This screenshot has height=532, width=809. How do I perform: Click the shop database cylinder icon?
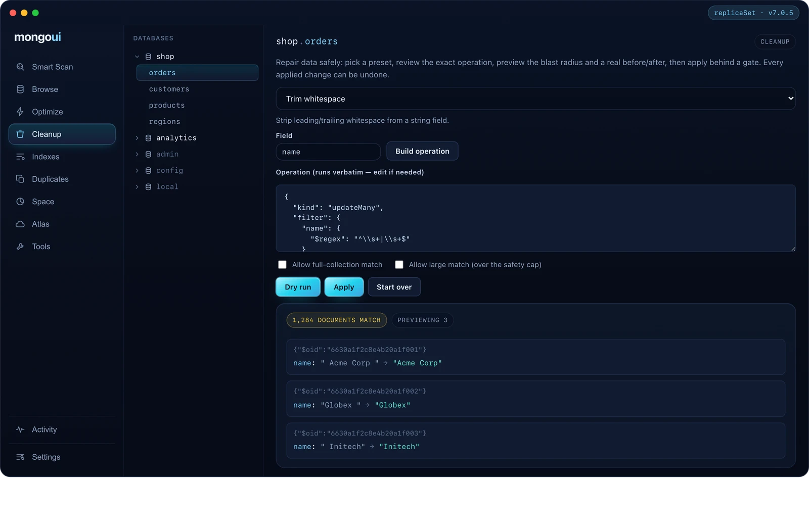pyautogui.click(x=148, y=57)
